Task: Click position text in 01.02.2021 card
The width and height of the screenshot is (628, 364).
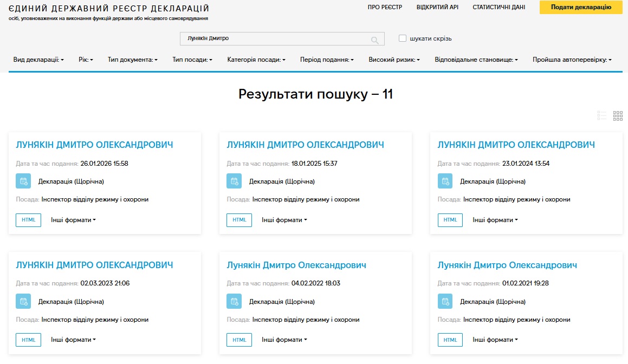Action: click(x=517, y=320)
